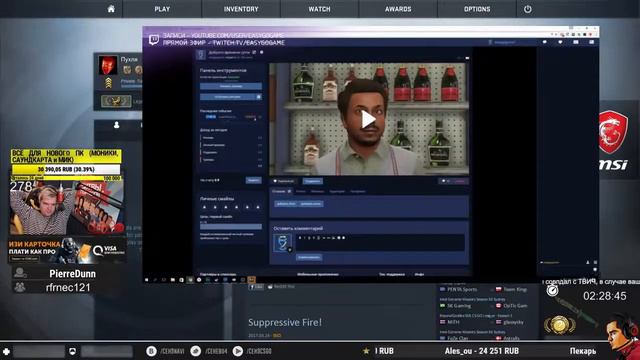Click the /CEH0B04 social icon

coord(196,351)
